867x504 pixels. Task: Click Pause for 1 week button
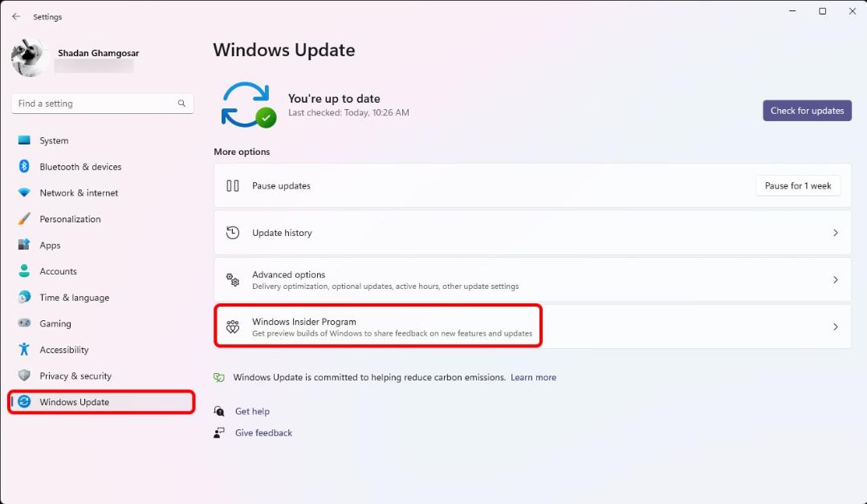pyautogui.click(x=798, y=185)
